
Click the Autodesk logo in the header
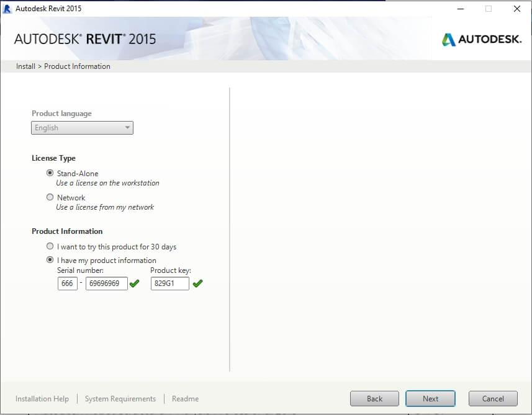[x=480, y=40]
